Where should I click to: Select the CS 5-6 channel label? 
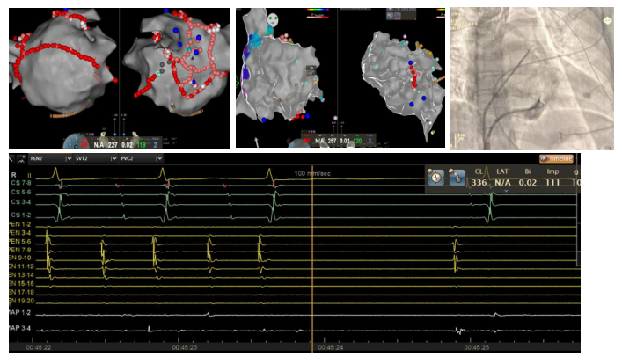coord(21,193)
